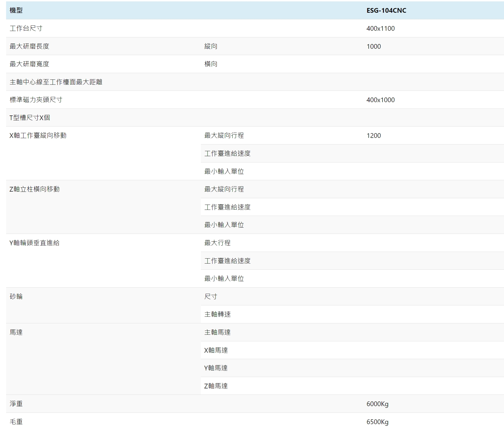Click the 主軸轉速 cell
Viewport: 504px width, 428px height.
(218, 314)
